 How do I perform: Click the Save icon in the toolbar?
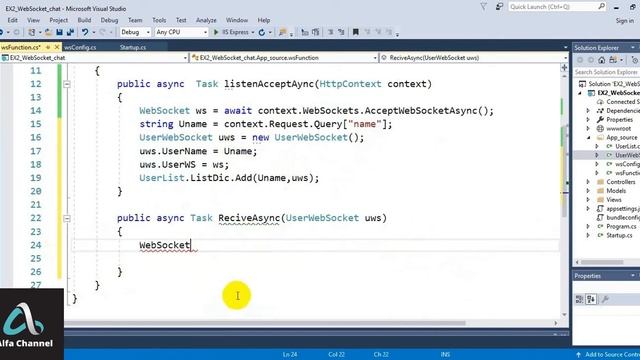[x=59, y=32]
